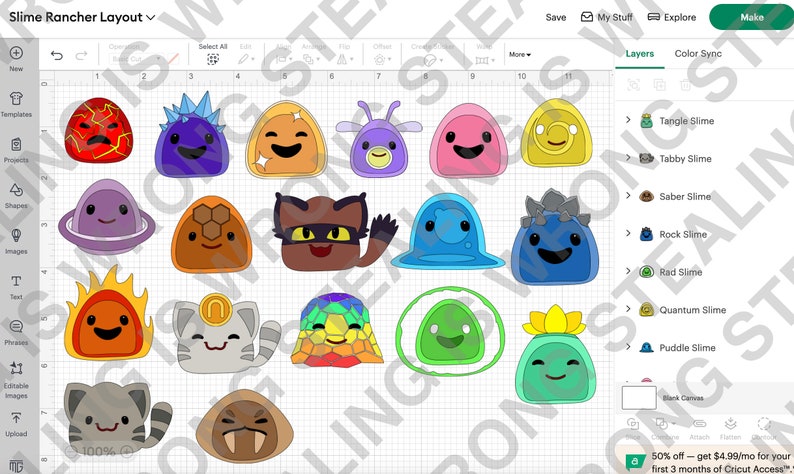
Task: Click the Duplicate icon in the Layers panel
Action: [x=659, y=85]
